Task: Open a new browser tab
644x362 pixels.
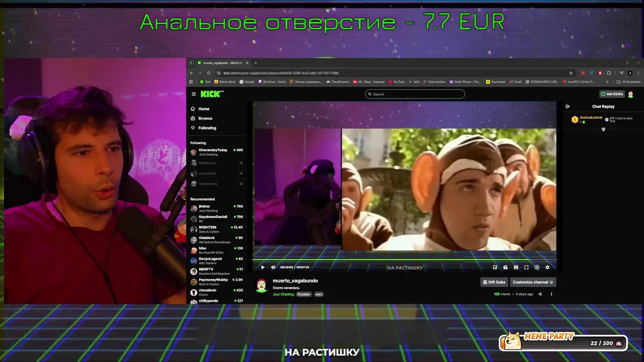Action: coord(256,63)
